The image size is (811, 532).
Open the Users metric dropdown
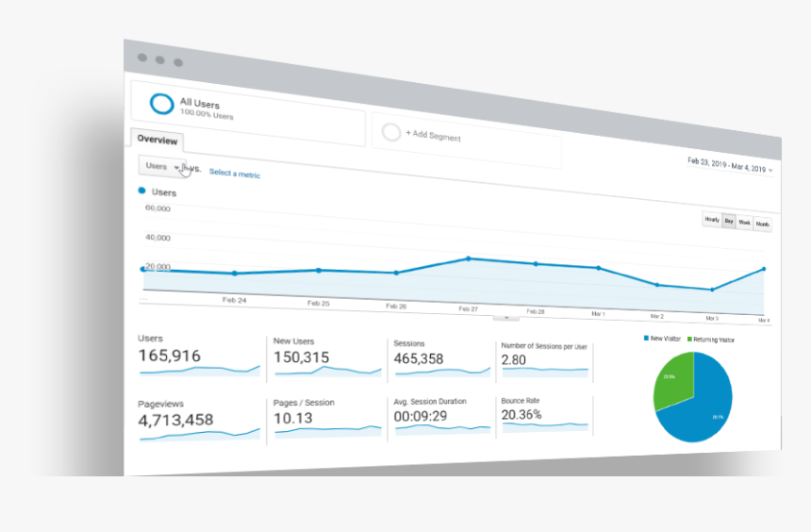point(162,166)
